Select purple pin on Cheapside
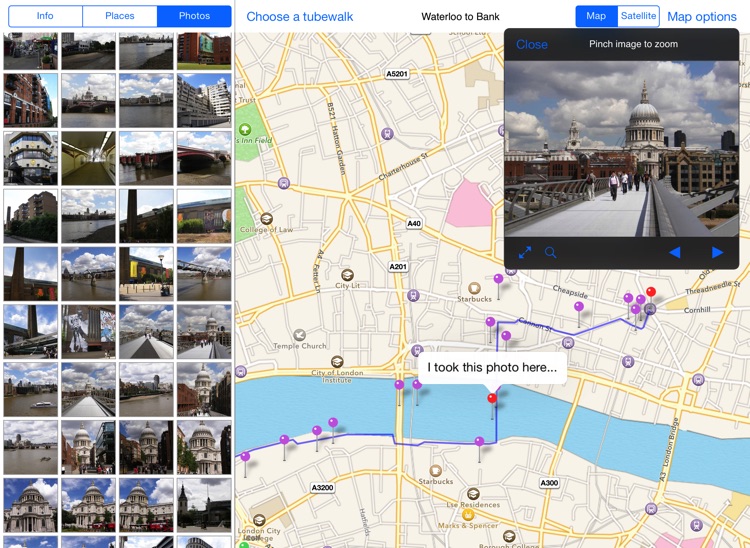This screenshot has height=548, width=750. pos(579,307)
